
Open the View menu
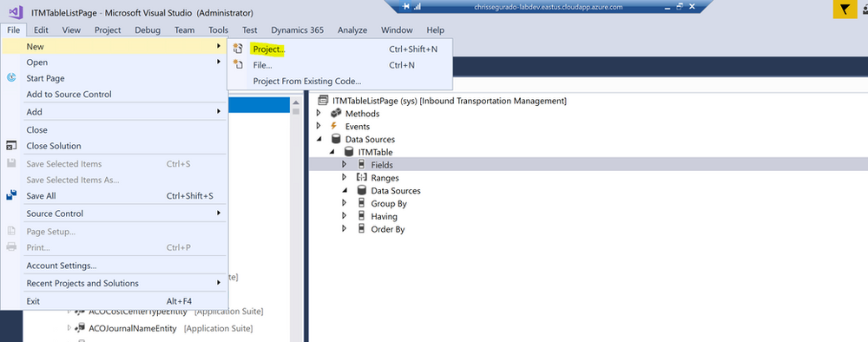(71, 30)
